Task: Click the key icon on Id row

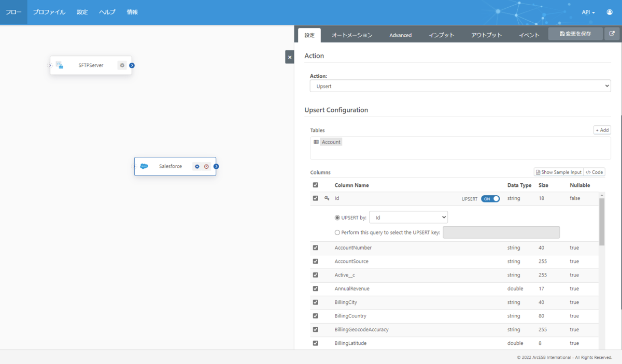Action: click(327, 198)
